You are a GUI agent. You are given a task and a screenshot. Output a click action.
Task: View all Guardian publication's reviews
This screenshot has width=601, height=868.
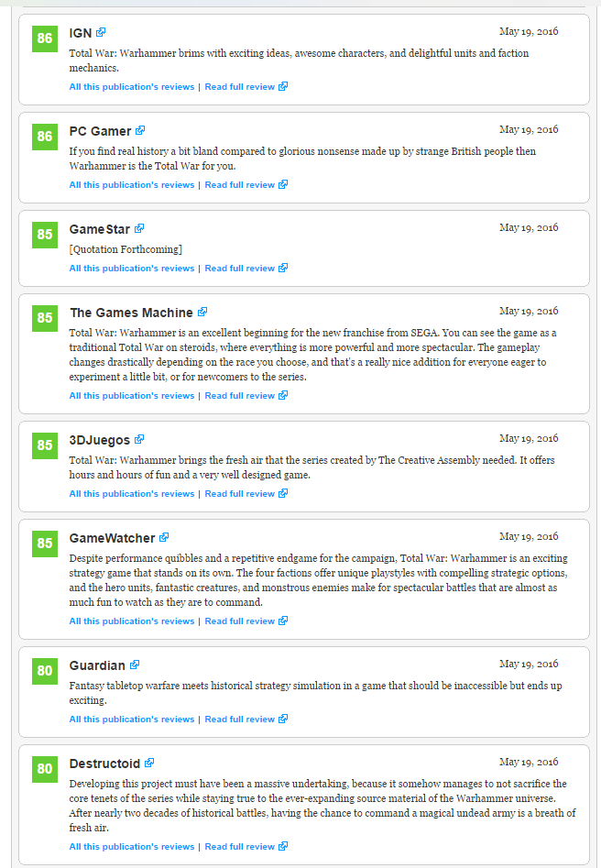click(132, 720)
